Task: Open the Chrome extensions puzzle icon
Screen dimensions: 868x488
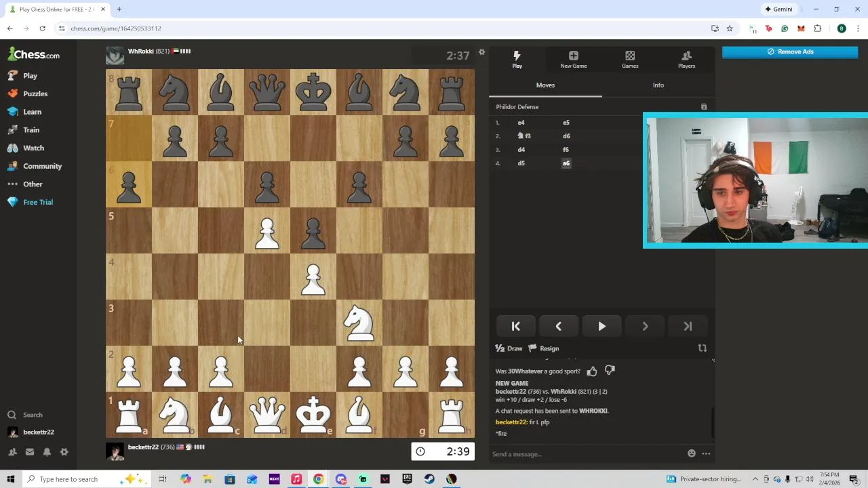Action: click(x=817, y=28)
